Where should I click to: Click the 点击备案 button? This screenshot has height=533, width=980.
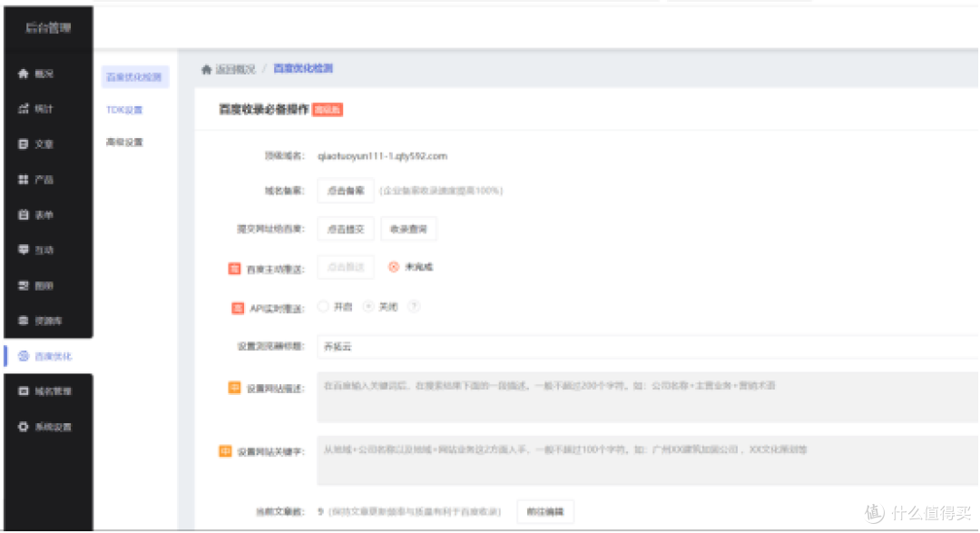point(346,191)
